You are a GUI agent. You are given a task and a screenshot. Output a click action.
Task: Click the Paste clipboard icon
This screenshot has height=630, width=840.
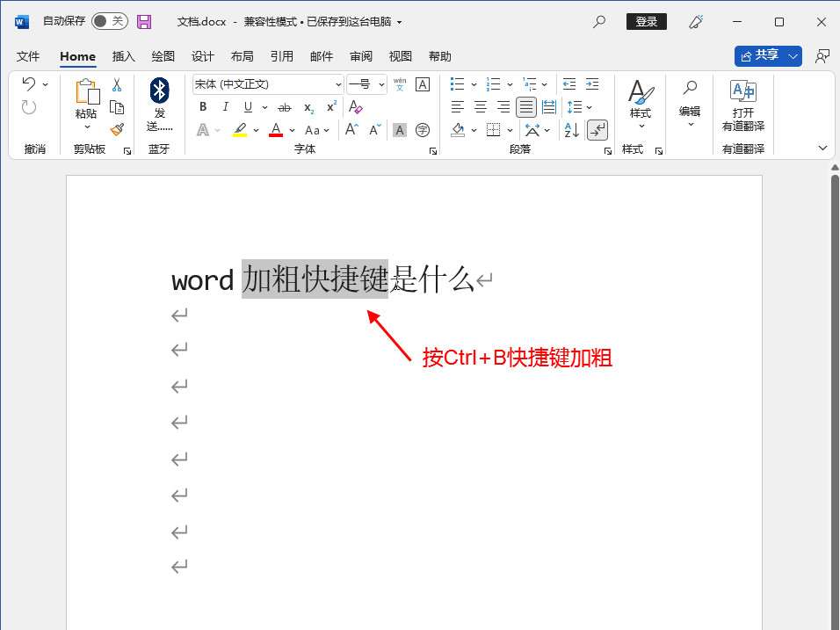[87, 91]
